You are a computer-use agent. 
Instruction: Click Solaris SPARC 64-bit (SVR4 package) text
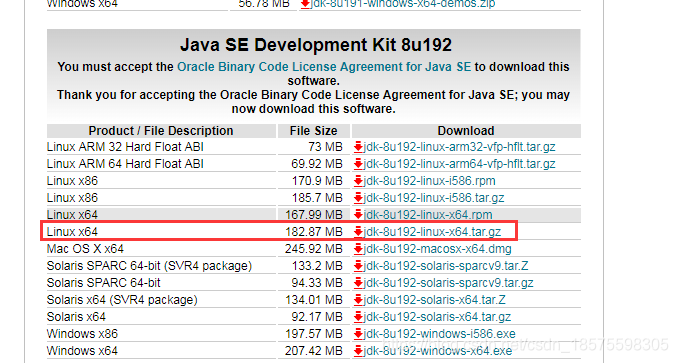pyautogui.click(x=149, y=266)
